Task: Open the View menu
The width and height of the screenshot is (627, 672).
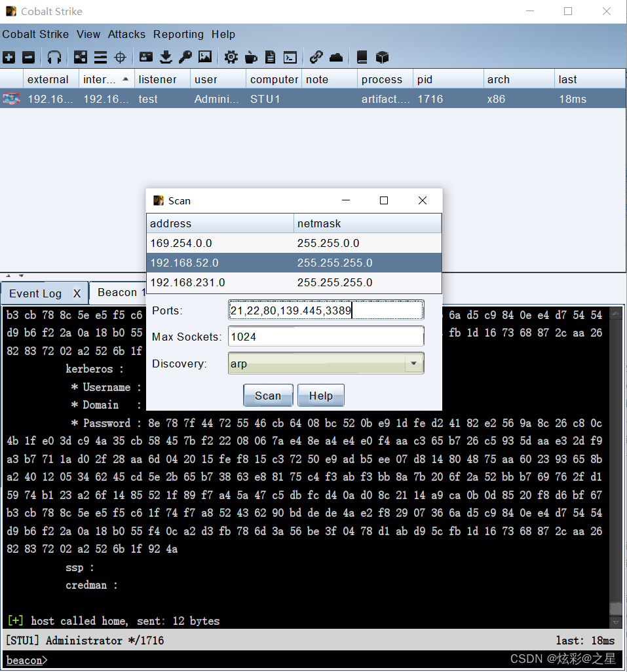Action: point(88,34)
